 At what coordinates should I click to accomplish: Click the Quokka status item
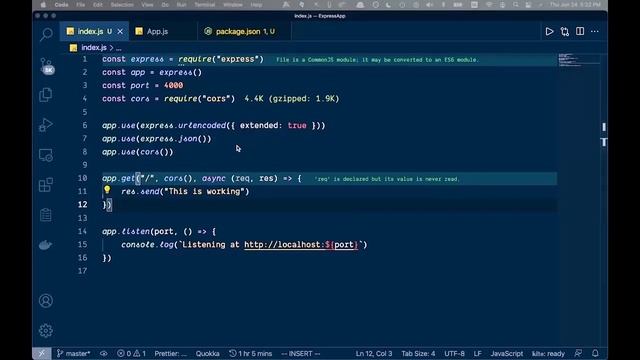pyautogui.click(x=207, y=353)
